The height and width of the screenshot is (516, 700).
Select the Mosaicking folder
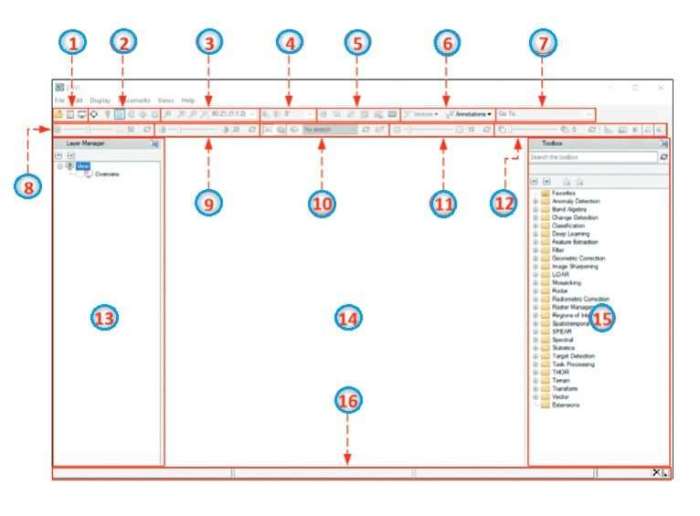point(566,283)
